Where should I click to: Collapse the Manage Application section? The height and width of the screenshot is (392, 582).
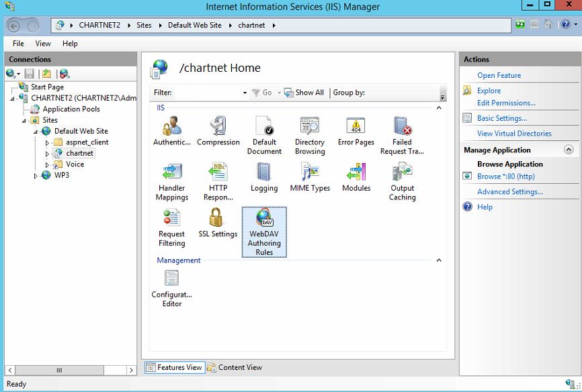click(569, 150)
